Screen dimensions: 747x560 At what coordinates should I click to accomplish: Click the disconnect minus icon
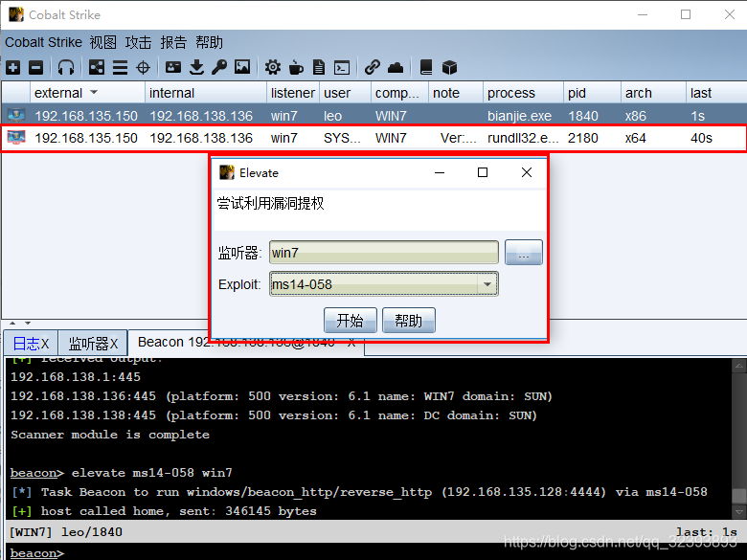pos(35,68)
